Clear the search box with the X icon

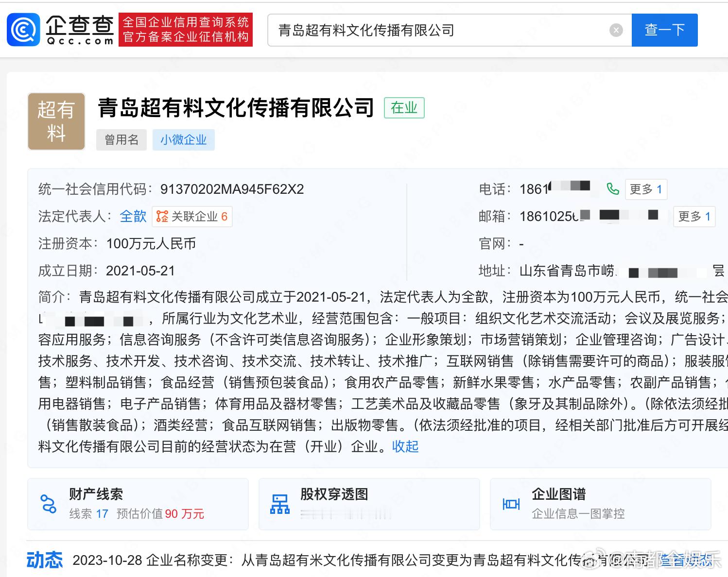616,30
